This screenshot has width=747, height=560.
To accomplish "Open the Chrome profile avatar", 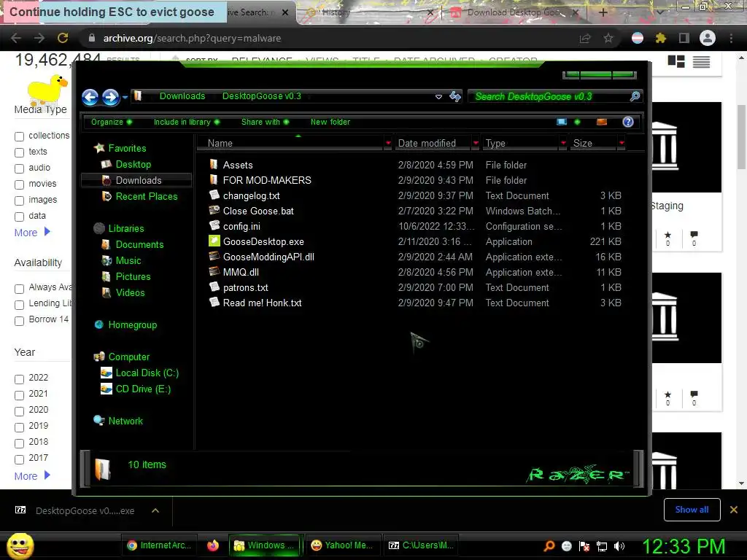I will coord(708,38).
